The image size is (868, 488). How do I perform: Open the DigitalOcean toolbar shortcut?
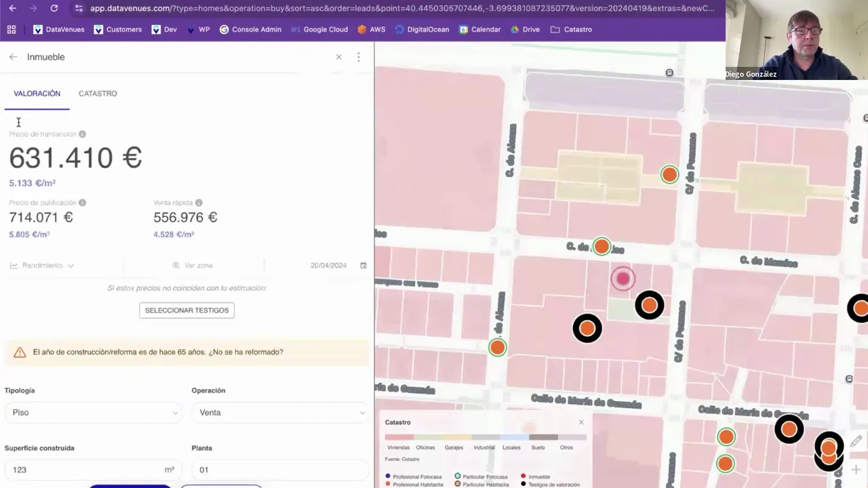(421, 29)
